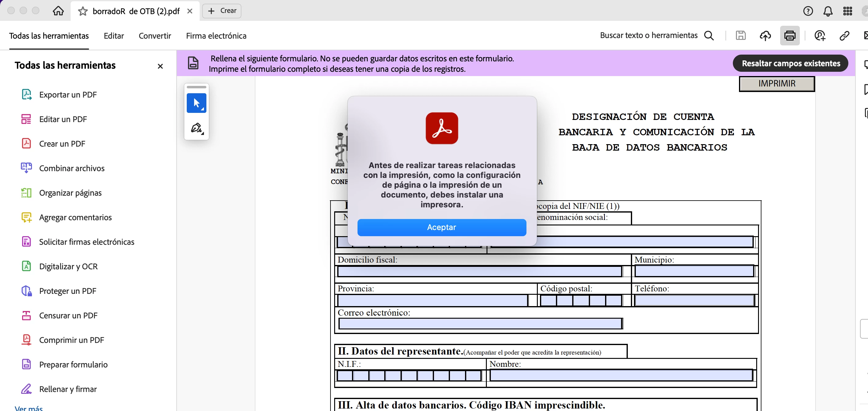Open the apps grid icon
The image size is (868, 411).
[847, 11]
